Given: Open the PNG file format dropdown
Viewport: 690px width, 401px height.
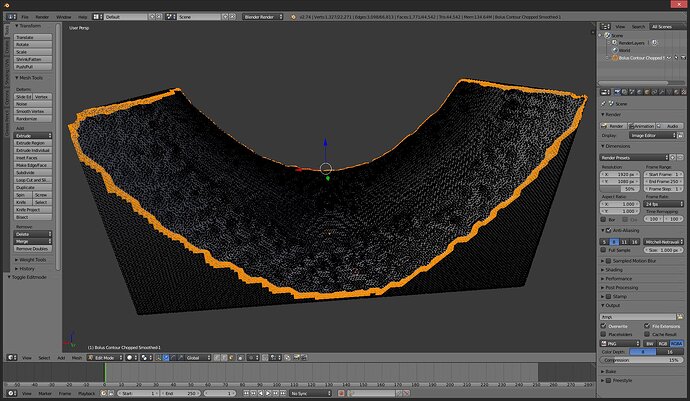Looking at the screenshot, I should [620, 343].
